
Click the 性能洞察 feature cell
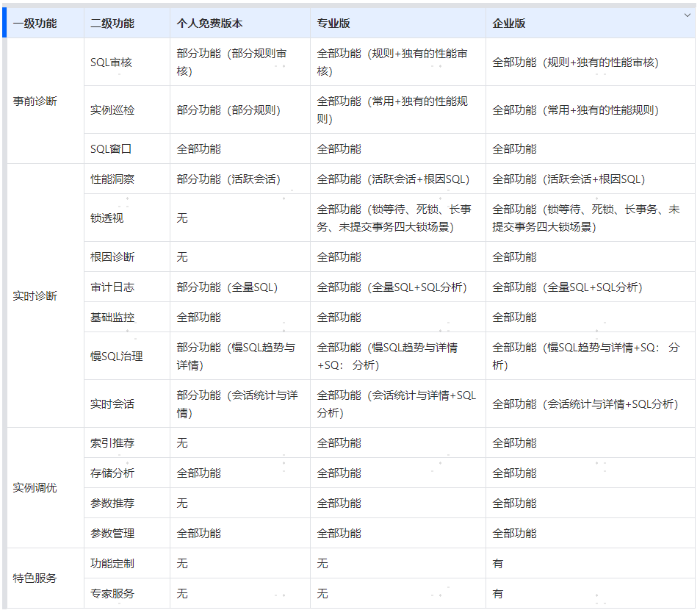click(127, 179)
